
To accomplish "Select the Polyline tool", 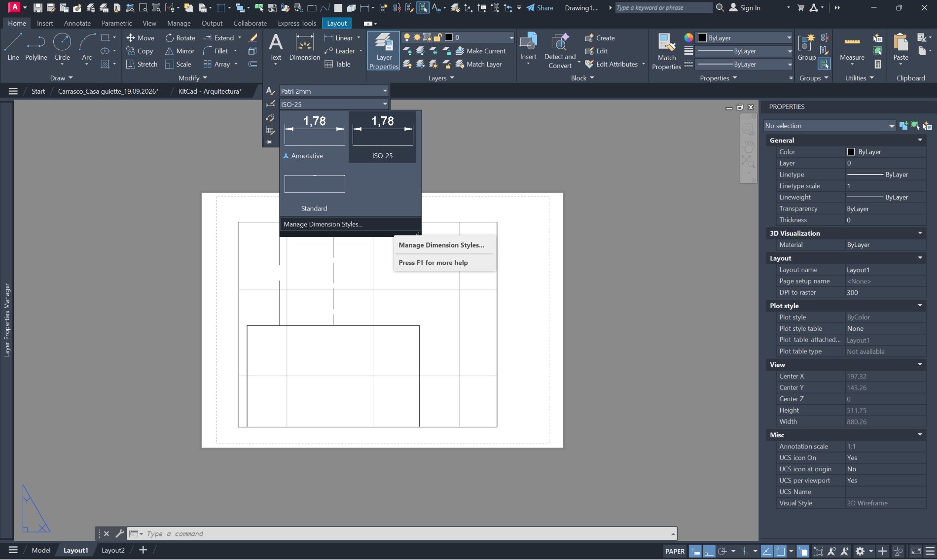I will click(36, 47).
